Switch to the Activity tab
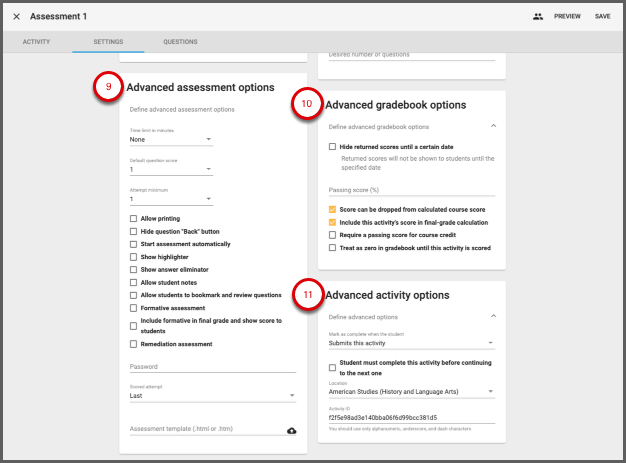Image resolution: width=626 pixels, height=463 pixels. click(37, 42)
